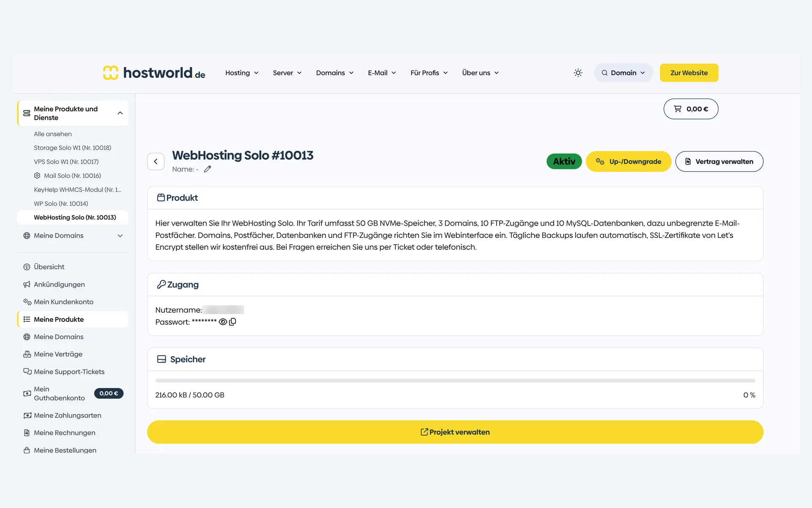This screenshot has width=812, height=508.
Task: Select WebHosting Solo (Nr. 10013) entry
Action: coord(73,217)
